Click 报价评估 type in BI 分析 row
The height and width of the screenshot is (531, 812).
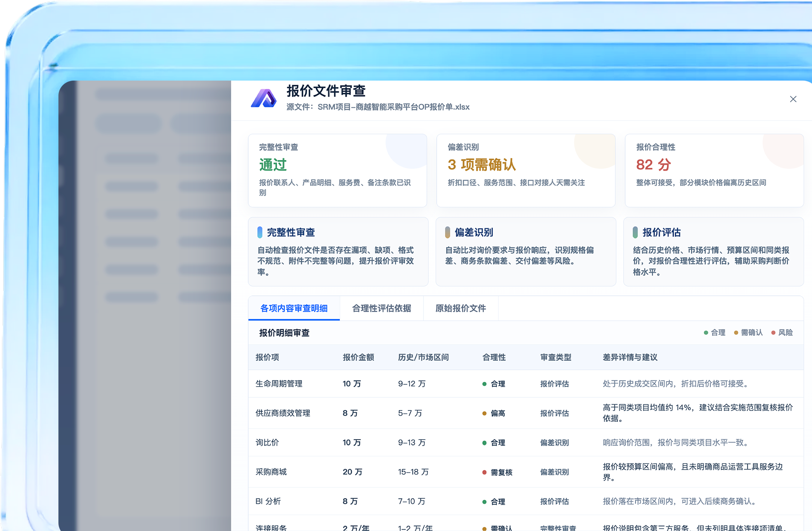tap(554, 501)
